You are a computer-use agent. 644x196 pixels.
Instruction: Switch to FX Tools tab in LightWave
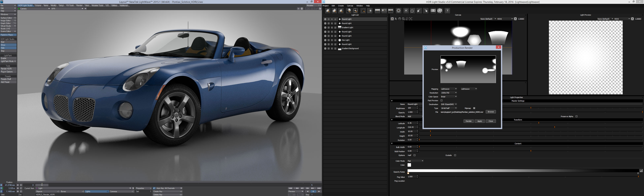(x=70, y=5)
